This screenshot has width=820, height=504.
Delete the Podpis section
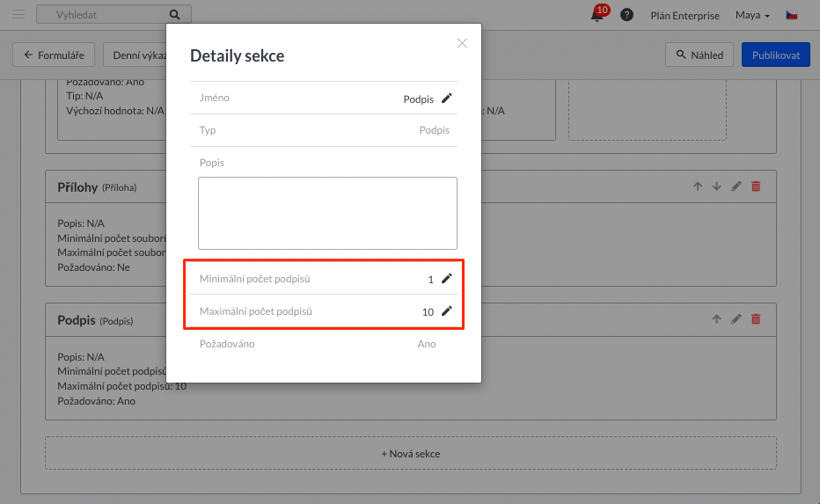click(x=756, y=319)
